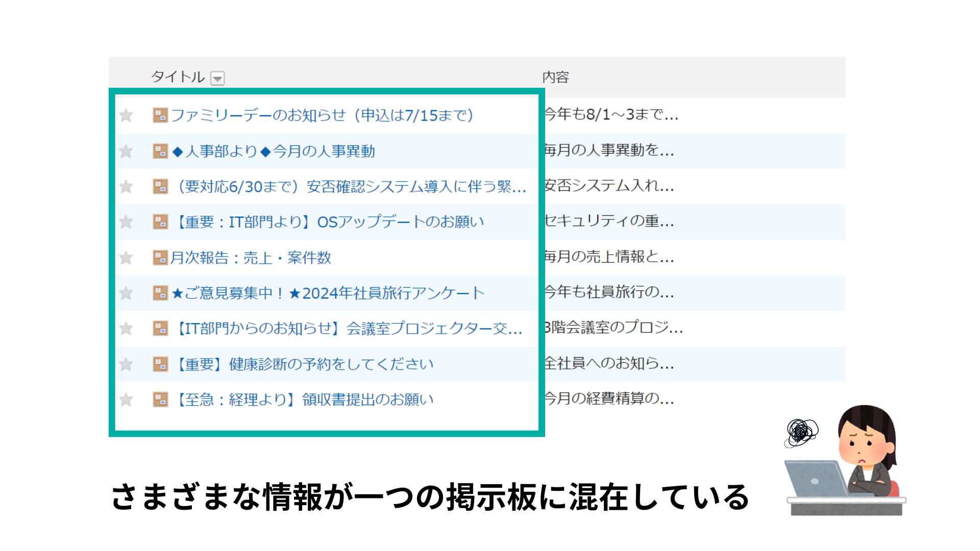Click bulletin icon beside 健康診断の予約
Screen dimensions: 980x551
tap(160, 364)
